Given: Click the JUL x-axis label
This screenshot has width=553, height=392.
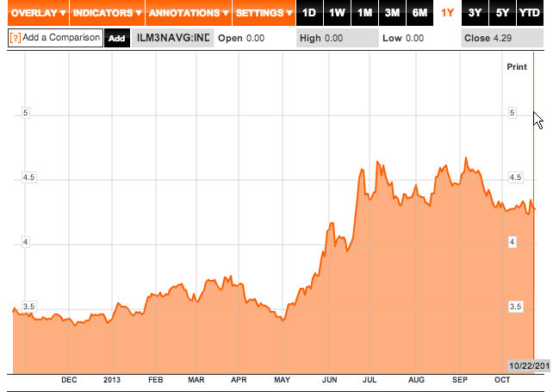Looking at the screenshot, I should (370, 380).
